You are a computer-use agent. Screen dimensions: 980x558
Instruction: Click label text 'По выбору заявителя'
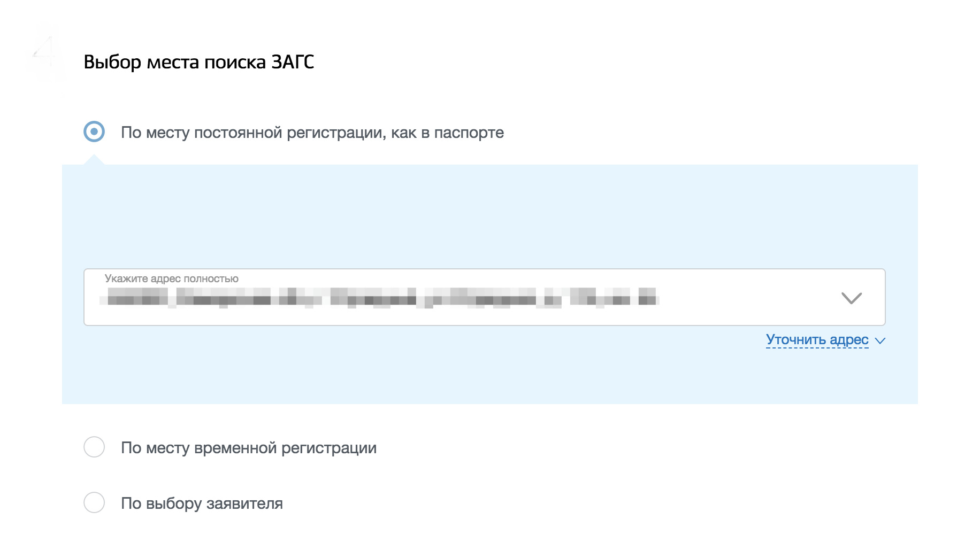pos(202,503)
